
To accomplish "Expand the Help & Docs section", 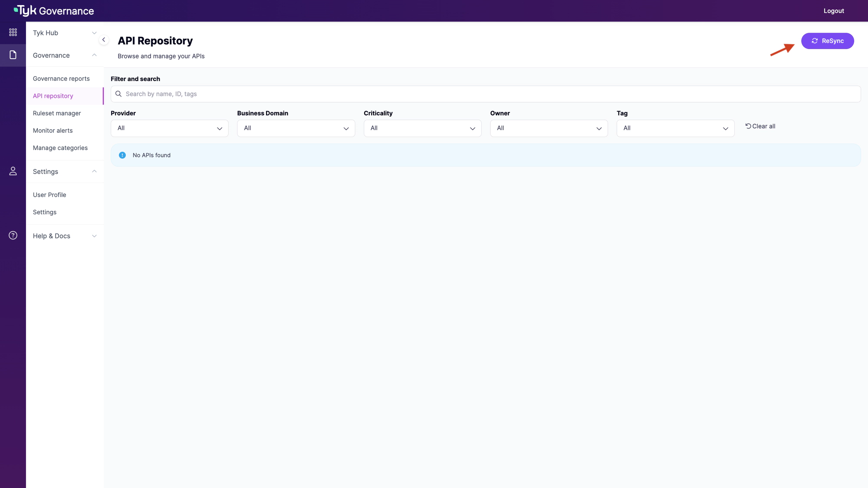I will 64,236.
